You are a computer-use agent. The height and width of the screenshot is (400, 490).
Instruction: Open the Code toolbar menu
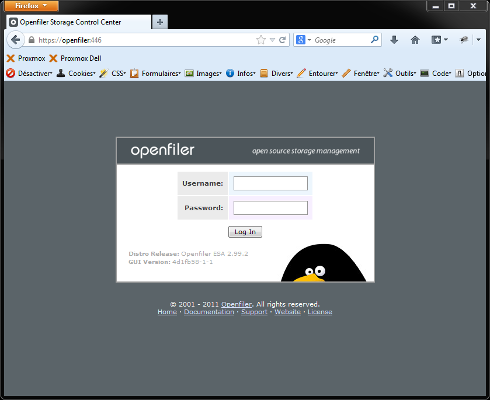[436, 73]
